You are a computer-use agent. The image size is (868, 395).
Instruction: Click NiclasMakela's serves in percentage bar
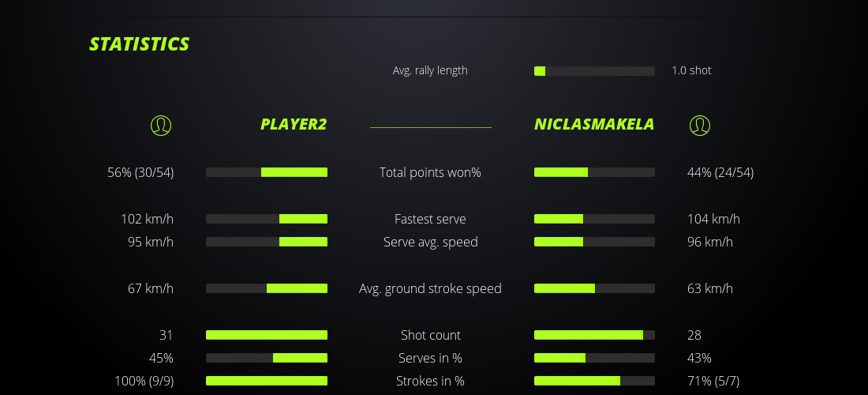[594, 358]
